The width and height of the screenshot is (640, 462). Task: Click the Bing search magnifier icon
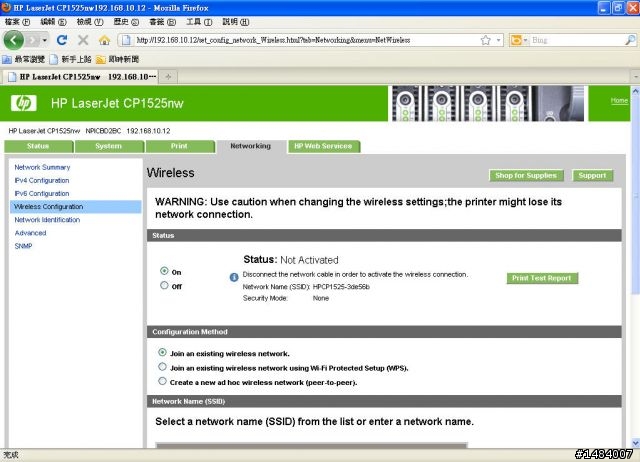630,40
